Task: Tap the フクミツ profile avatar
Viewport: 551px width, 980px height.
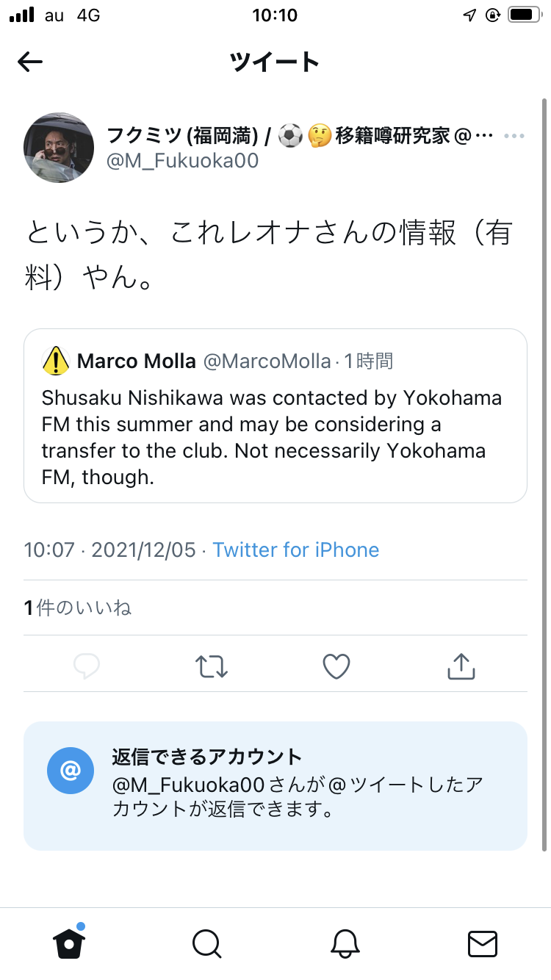Action: coord(59,148)
